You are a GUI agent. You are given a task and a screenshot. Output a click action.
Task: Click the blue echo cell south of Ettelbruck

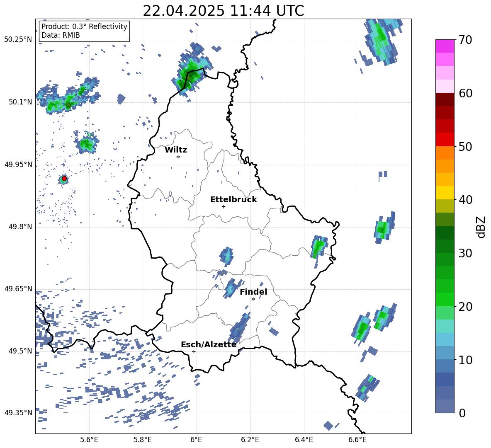tap(226, 256)
